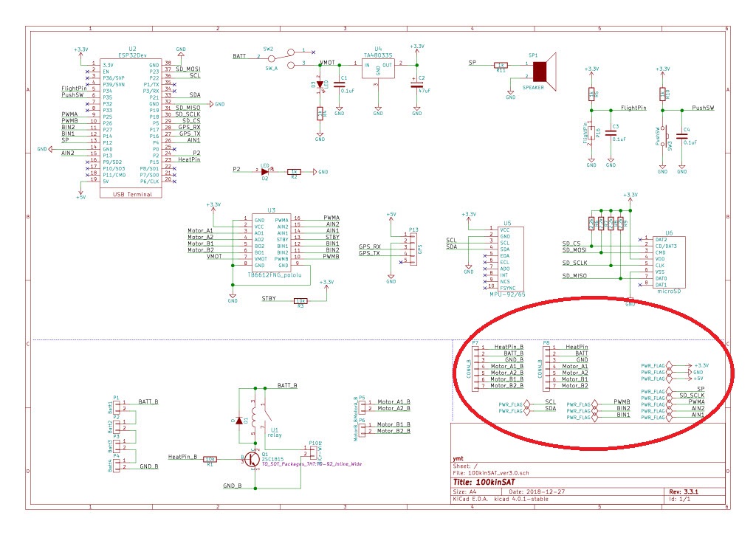756x535 pixels.
Task: Select the TA48033S voltage regulator U4
Action: 378,68
